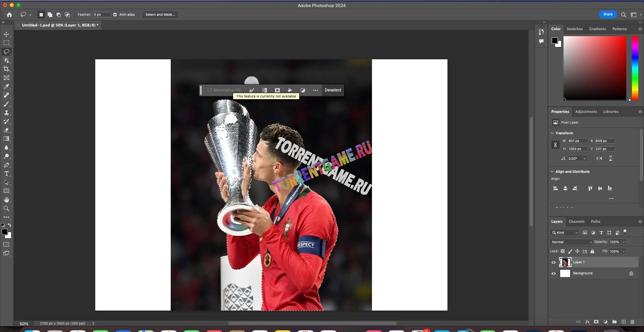Click the Deselect button

(x=333, y=90)
